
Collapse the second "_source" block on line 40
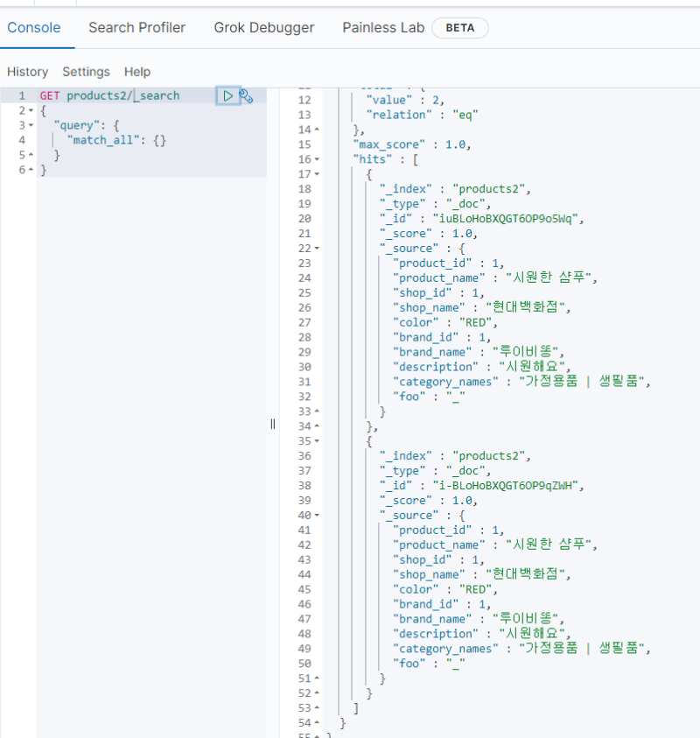(316, 516)
